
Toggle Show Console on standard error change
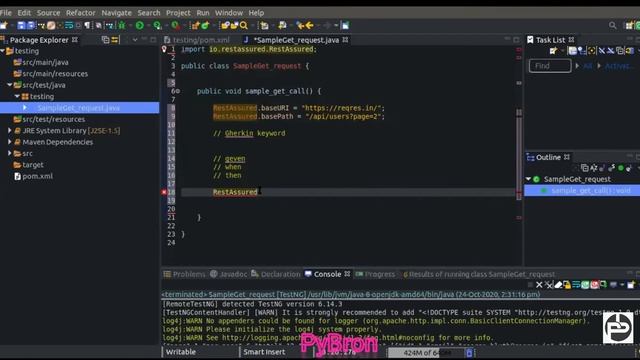coord(594,285)
